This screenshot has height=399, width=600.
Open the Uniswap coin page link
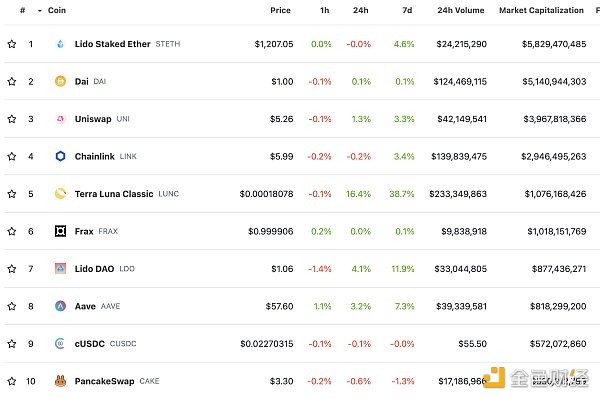pyautogui.click(x=93, y=119)
